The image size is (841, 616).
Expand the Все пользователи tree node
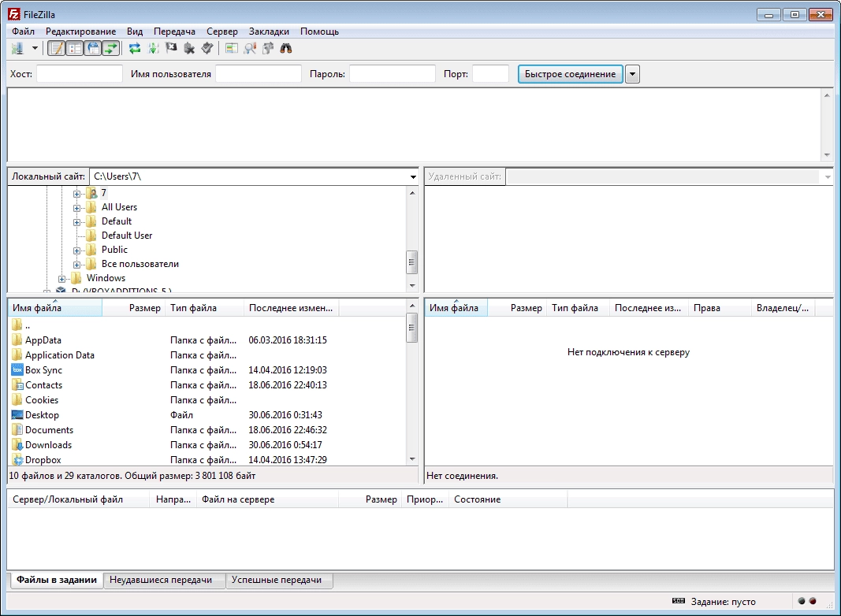tap(76, 265)
